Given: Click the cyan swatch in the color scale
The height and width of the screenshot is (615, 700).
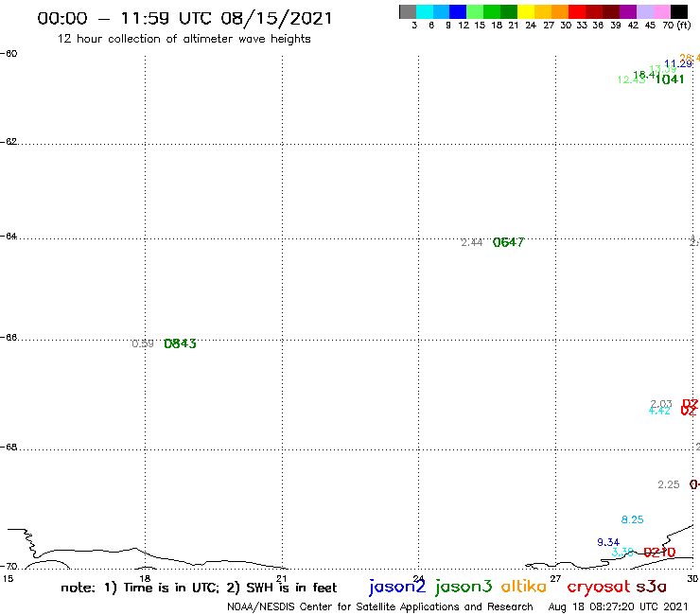Looking at the screenshot, I should (x=424, y=11).
